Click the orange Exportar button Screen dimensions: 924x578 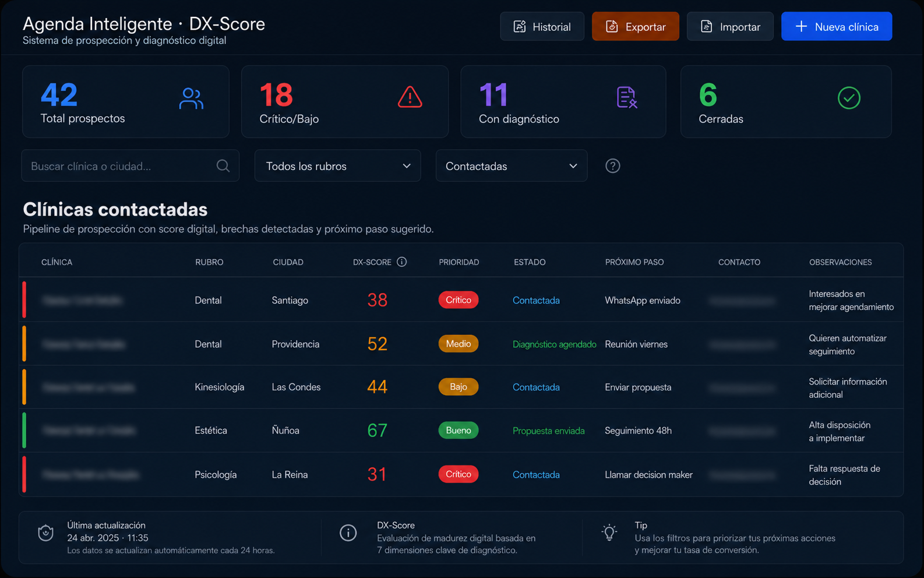[x=635, y=26]
